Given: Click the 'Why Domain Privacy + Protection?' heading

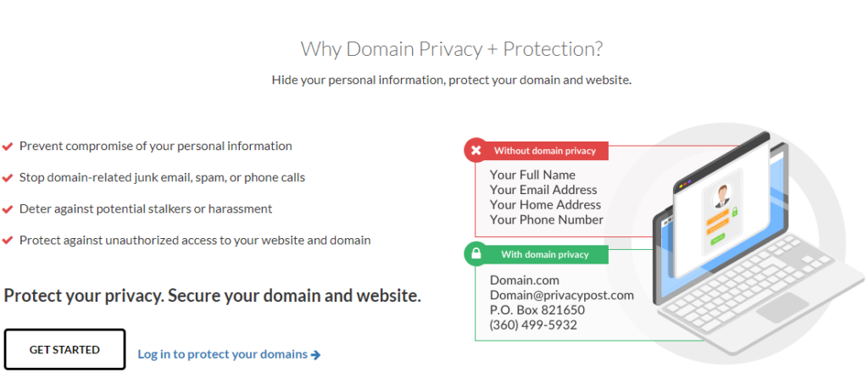Looking at the screenshot, I should point(452,49).
